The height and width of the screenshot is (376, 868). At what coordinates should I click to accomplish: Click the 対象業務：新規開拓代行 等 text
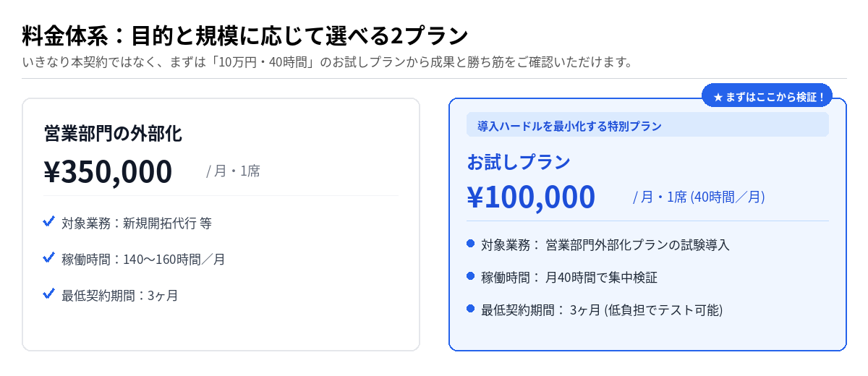point(137,223)
